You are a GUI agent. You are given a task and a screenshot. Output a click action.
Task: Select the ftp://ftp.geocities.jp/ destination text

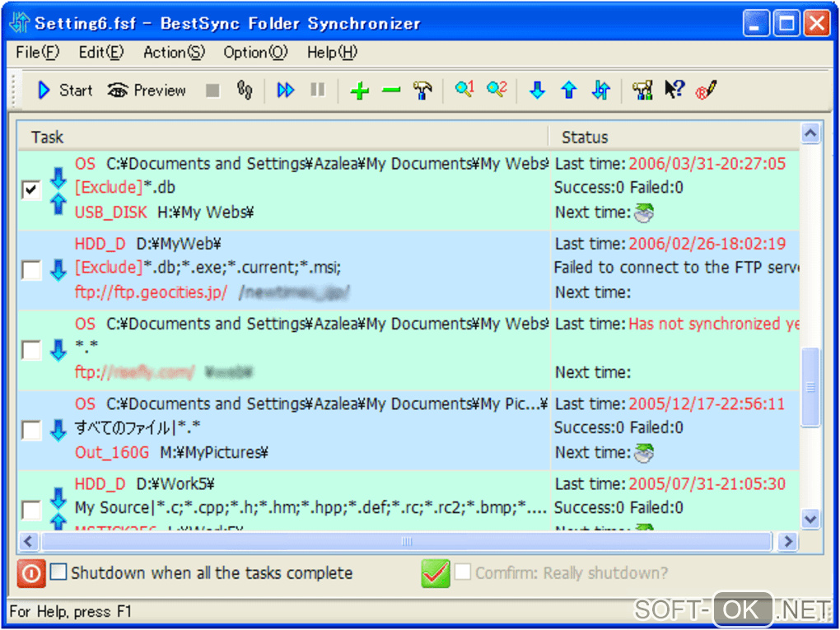[151, 293]
